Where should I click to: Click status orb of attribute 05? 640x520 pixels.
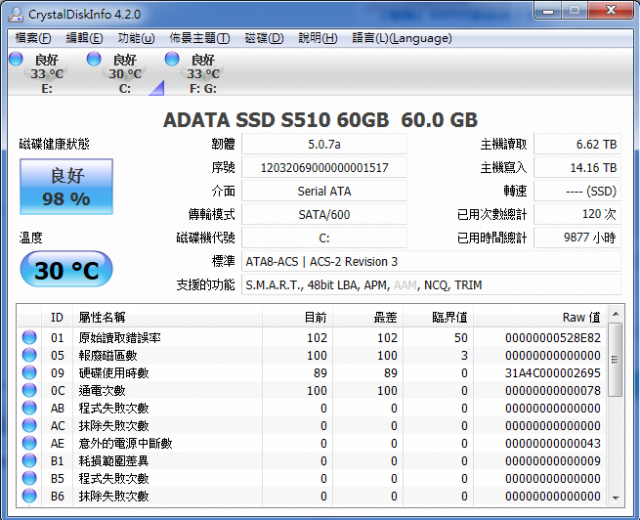(x=29, y=355)
